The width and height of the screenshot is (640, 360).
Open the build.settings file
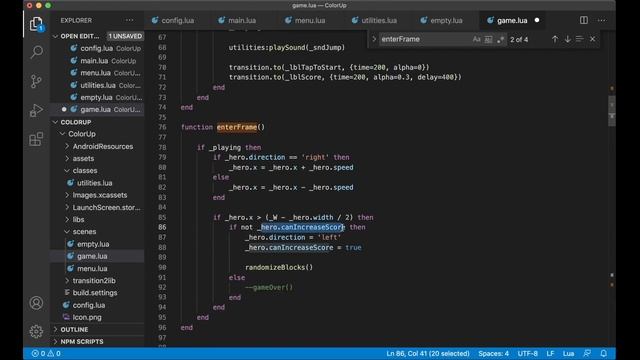[x=97, y=293]
